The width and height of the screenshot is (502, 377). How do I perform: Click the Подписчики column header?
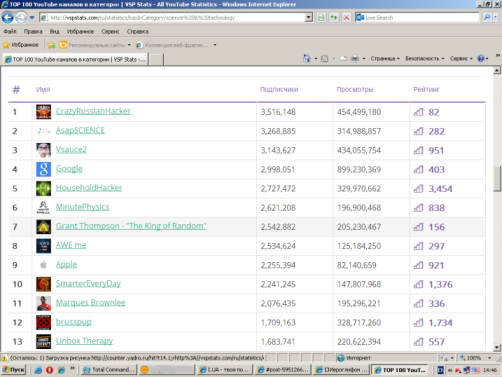coord(279,89)
